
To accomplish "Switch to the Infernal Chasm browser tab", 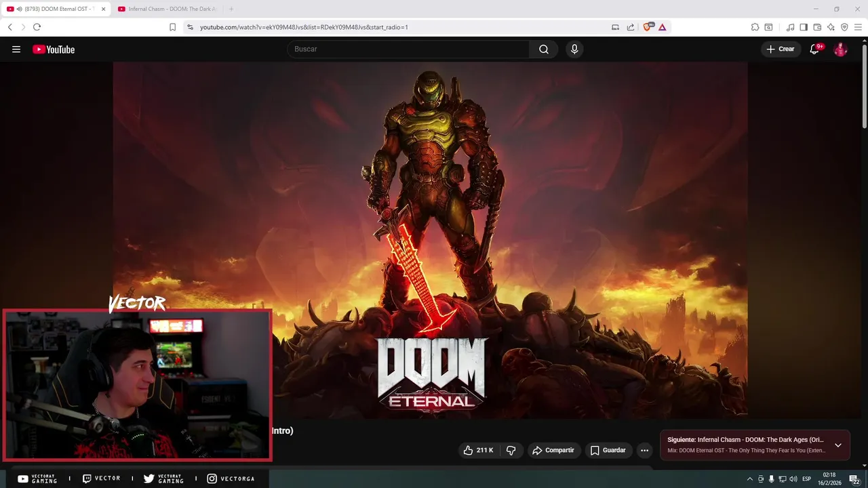I will tap(168, 9).
